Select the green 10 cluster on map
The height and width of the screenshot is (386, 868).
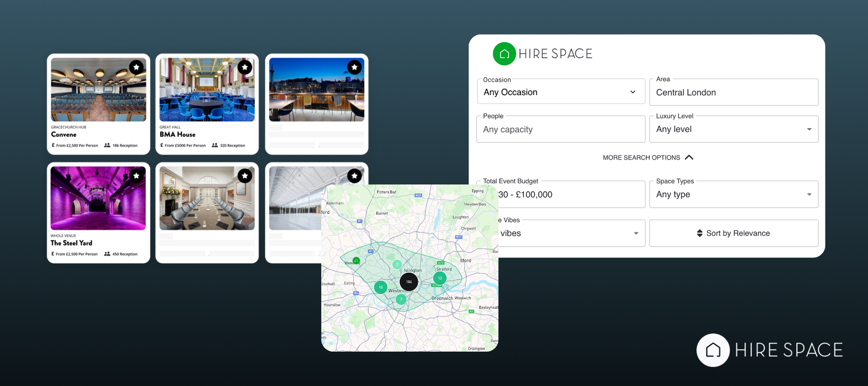pos(381,287)
